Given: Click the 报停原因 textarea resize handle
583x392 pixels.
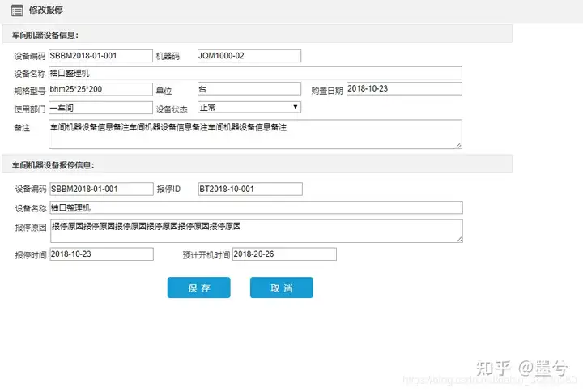Looking at the screenshot, I should (460, 240).
